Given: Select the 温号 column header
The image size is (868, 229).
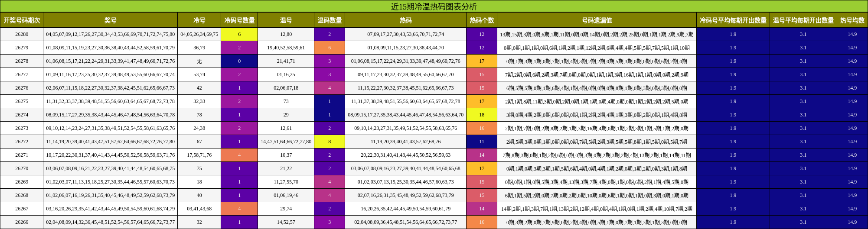Looking at the screenshot, I should [286, 20].
